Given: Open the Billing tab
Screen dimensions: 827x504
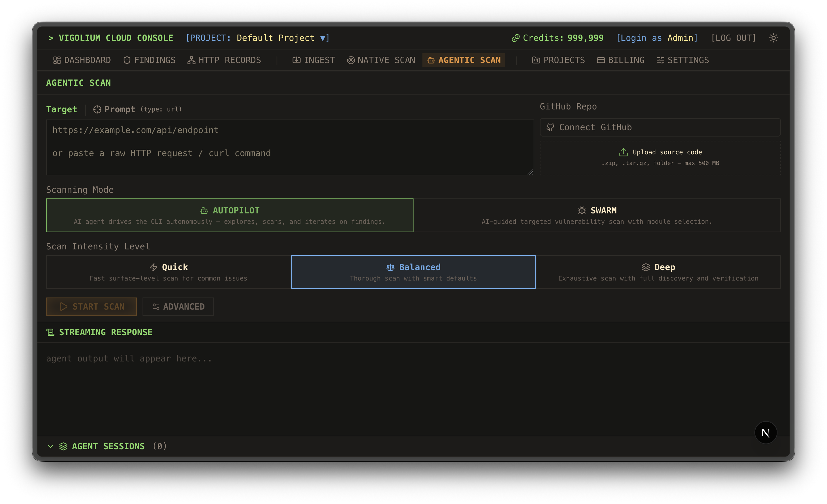Looking at the screenshot, I should [621, 60].
